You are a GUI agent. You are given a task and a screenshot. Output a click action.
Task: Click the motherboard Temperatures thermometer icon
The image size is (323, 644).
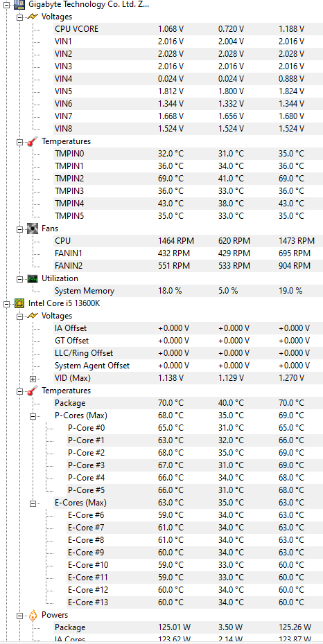point(33,142)
